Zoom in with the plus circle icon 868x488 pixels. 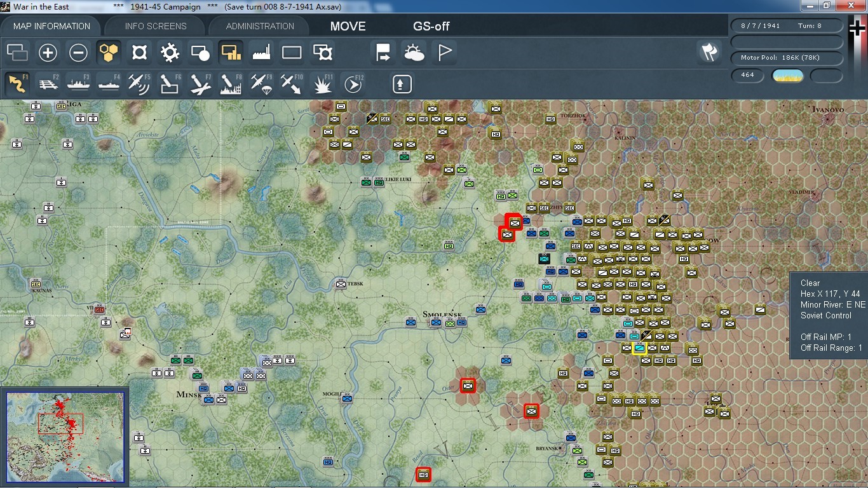48,52
